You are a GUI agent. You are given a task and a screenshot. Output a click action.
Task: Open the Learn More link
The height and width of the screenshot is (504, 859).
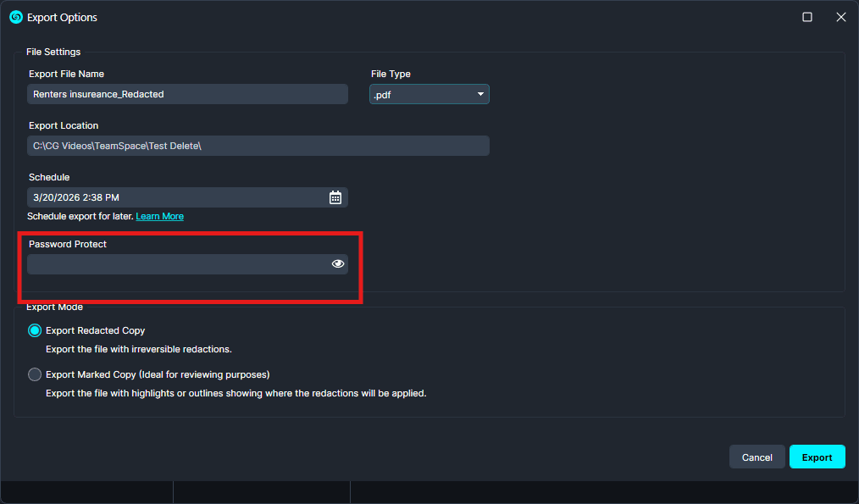[159, 216]
